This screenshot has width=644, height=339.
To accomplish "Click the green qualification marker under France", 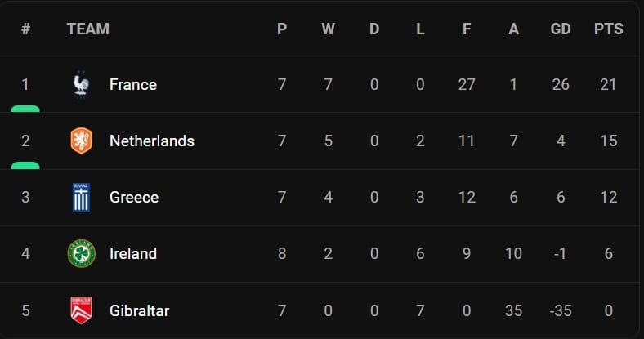I will point(25,109).
